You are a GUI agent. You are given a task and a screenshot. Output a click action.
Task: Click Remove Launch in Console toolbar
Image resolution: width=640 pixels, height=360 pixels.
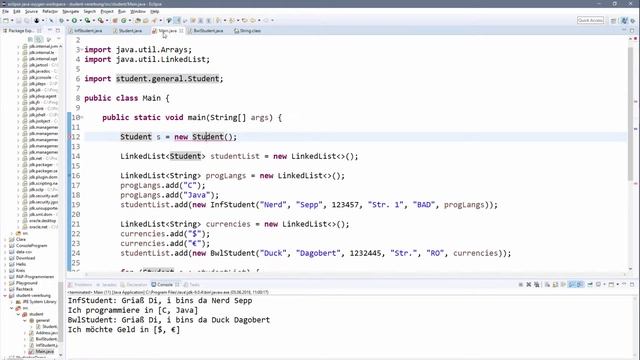pyautogui.click(x=529, y=284)
